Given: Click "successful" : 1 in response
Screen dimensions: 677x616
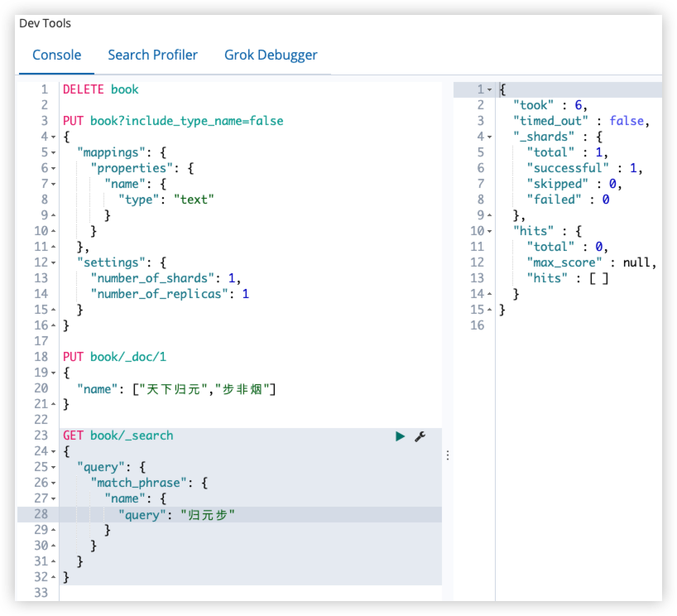Looking at the screenshot, I should 584,168.
